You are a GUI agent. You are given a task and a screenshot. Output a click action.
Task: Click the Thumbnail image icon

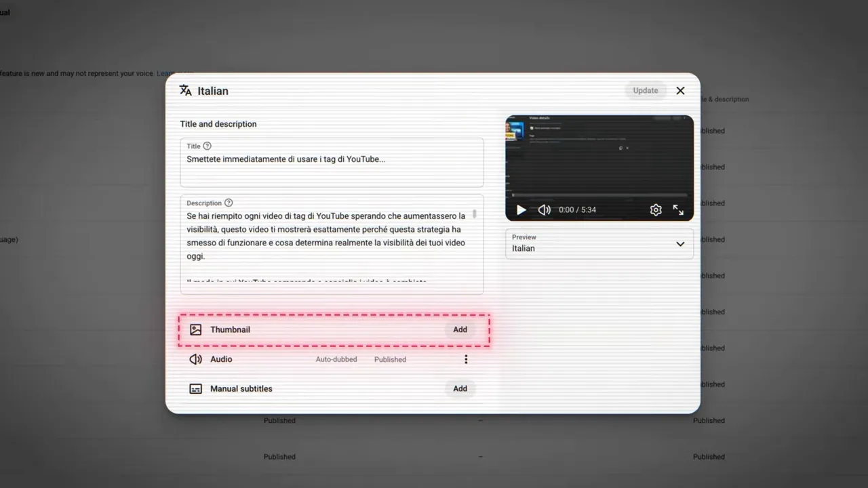(x=195, y=329)
